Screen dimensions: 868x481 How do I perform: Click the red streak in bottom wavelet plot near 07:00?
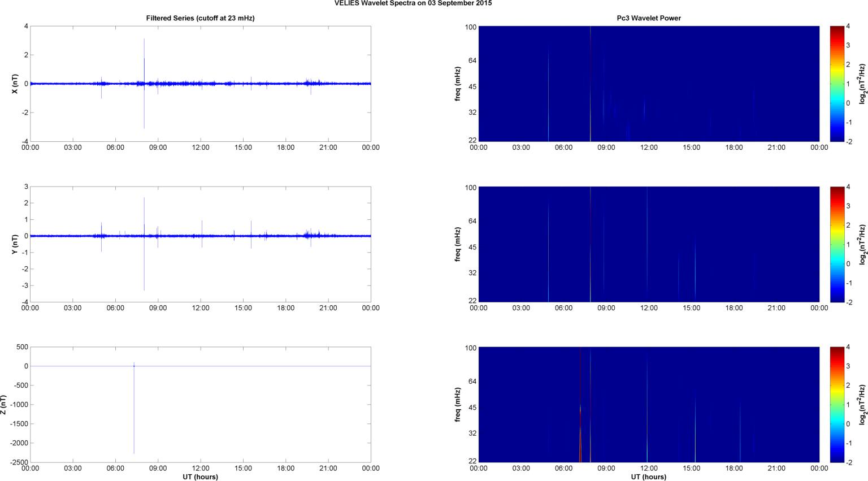click(x=580, y=405)
